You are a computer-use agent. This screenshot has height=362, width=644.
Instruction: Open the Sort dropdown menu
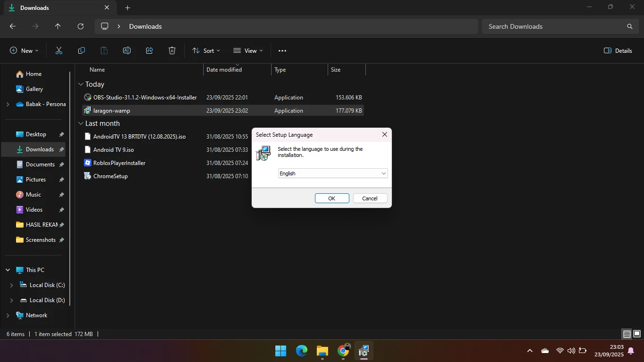(206, 50)
